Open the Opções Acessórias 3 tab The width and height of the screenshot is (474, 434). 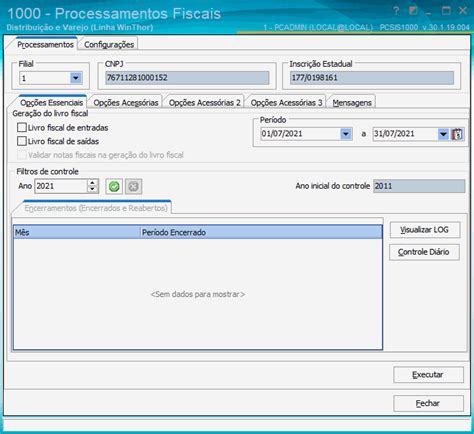coord(286,102)
